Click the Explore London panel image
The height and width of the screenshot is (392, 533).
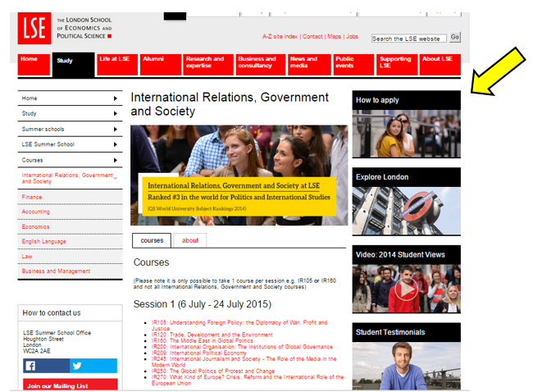[x=406, y=211]
